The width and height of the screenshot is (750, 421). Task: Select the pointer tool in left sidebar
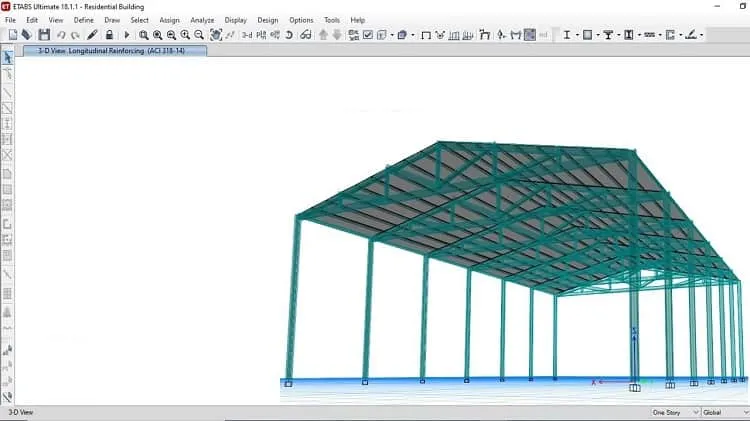7,57
